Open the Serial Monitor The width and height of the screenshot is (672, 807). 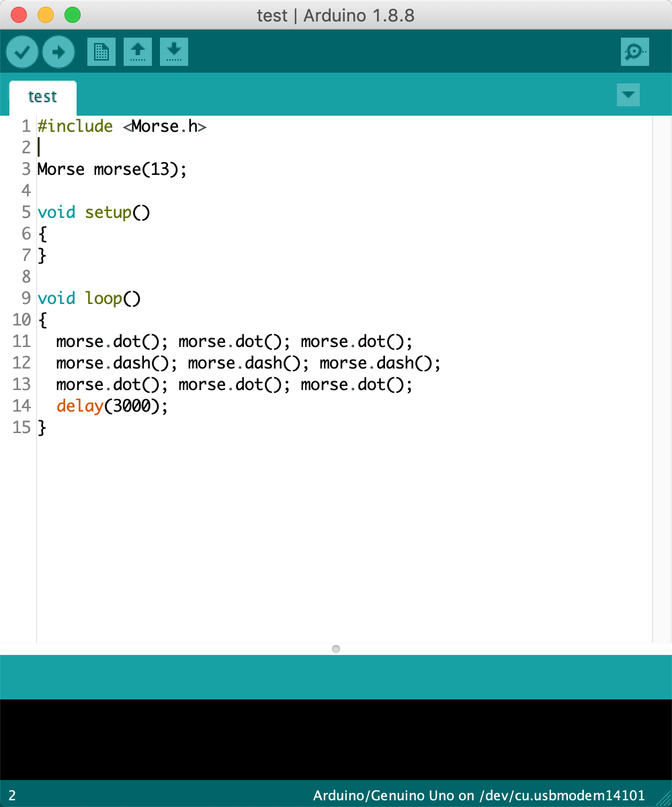[x=634, y=52]
